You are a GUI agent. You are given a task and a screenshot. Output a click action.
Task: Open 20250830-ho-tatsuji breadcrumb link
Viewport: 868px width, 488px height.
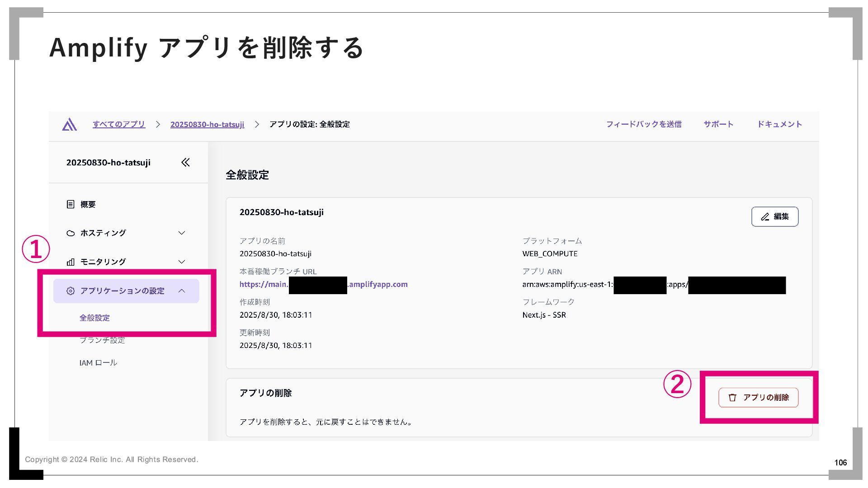coord(207,124)
